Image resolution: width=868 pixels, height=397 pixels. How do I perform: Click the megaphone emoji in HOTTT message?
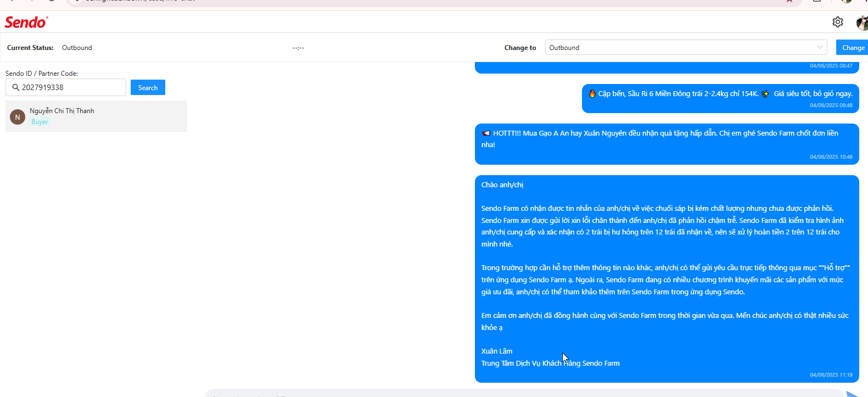click(486, 133)
